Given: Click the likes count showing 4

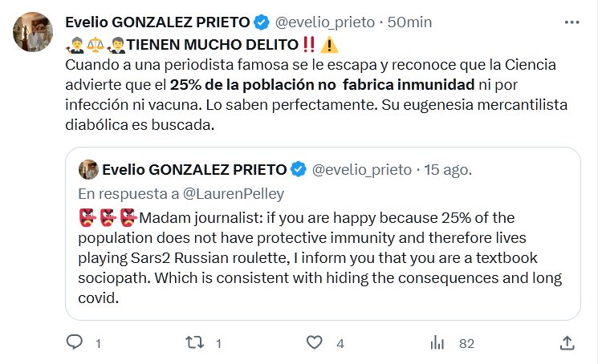Looking at the screenshot, I should pyautogui.click(x=340, y=343).
